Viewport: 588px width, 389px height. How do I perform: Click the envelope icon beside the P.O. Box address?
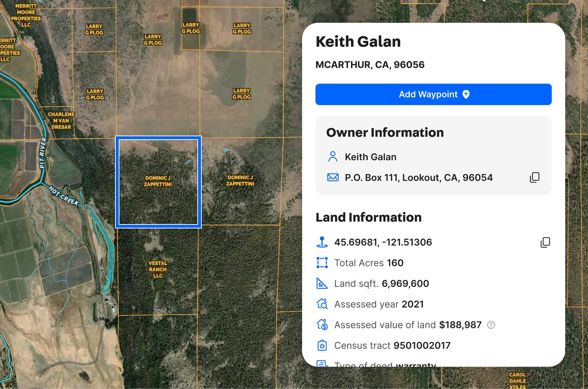click(x=332, y=177)
